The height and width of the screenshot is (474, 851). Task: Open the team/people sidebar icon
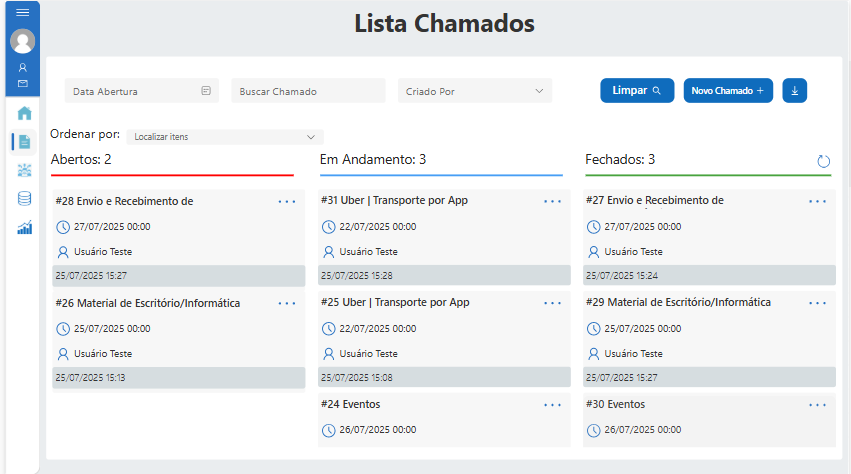(24, 170)
